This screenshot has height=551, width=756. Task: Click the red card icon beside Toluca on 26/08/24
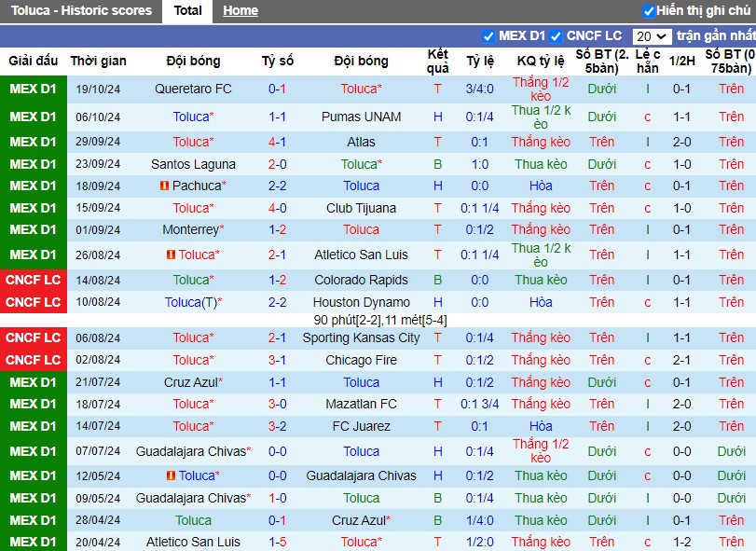click(x=171, y=255)
